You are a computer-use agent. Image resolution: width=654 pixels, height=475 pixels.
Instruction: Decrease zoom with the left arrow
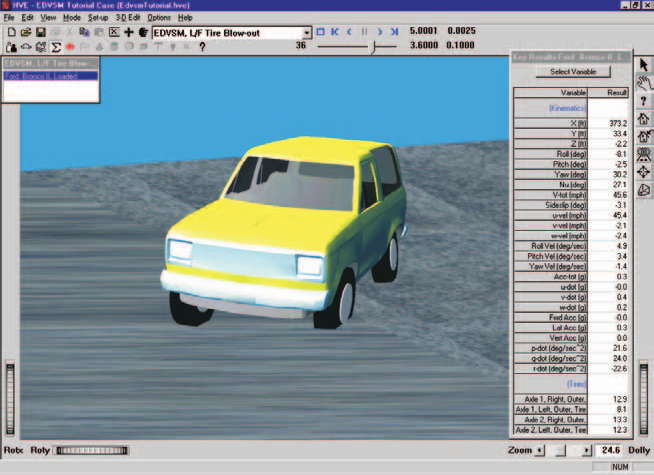pos(540,450)
